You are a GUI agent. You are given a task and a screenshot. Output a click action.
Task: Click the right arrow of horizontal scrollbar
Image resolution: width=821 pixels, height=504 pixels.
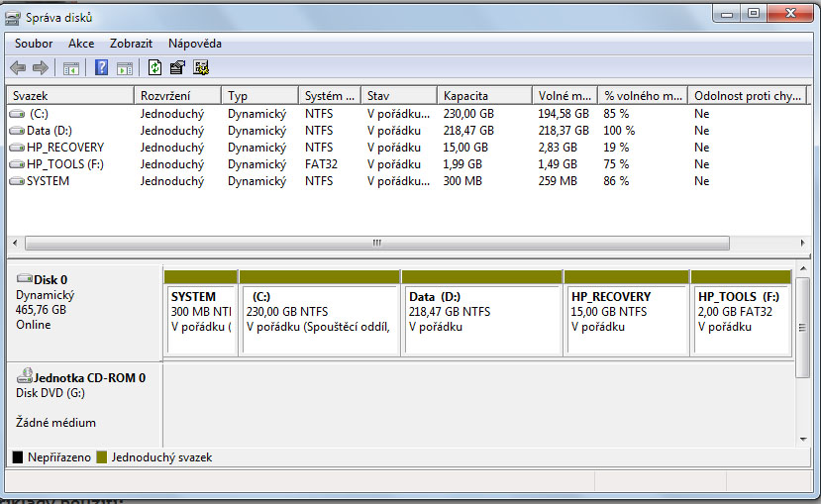click(802, 243)
